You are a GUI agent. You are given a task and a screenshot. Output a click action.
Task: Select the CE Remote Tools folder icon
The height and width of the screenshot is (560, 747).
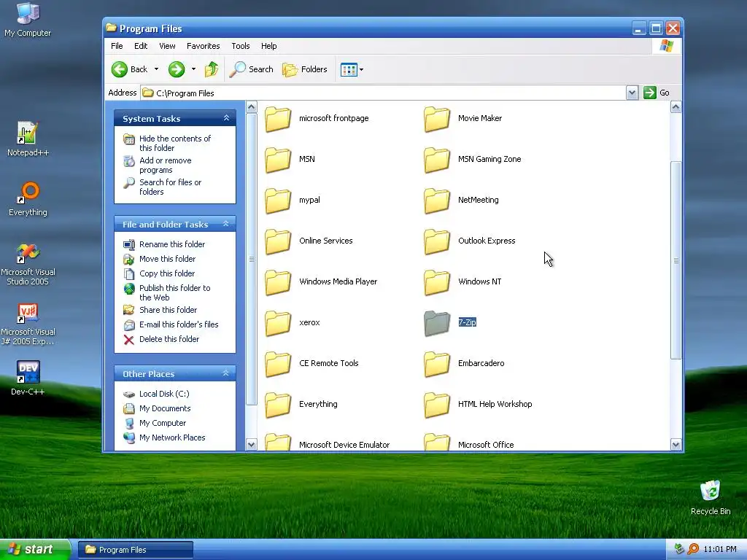point(278,364)
